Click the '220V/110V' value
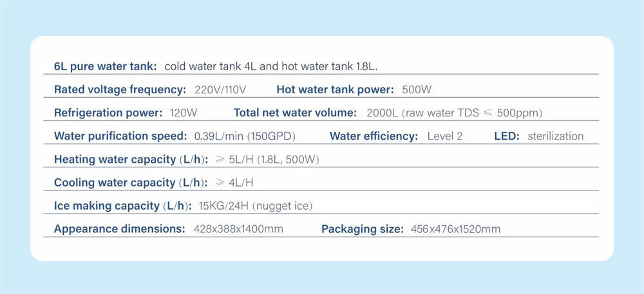Screen dimensions: 644x294 (x=220, y=89)
